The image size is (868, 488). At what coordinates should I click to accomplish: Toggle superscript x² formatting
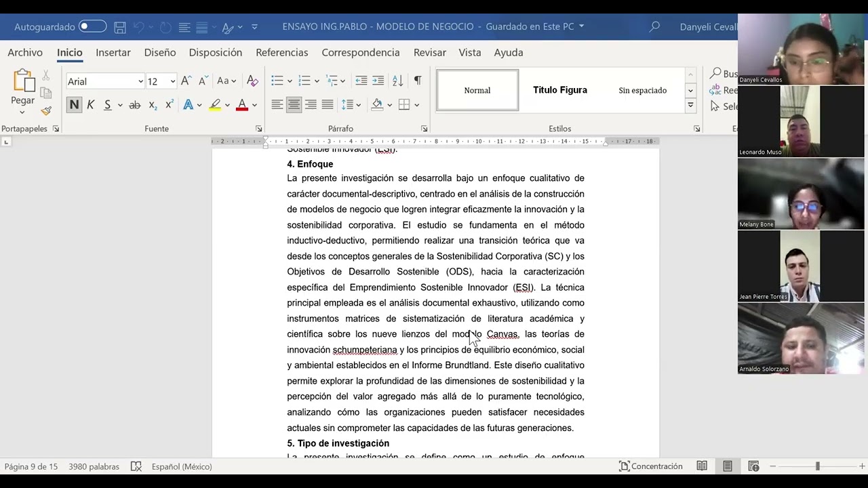coord(170,104)
